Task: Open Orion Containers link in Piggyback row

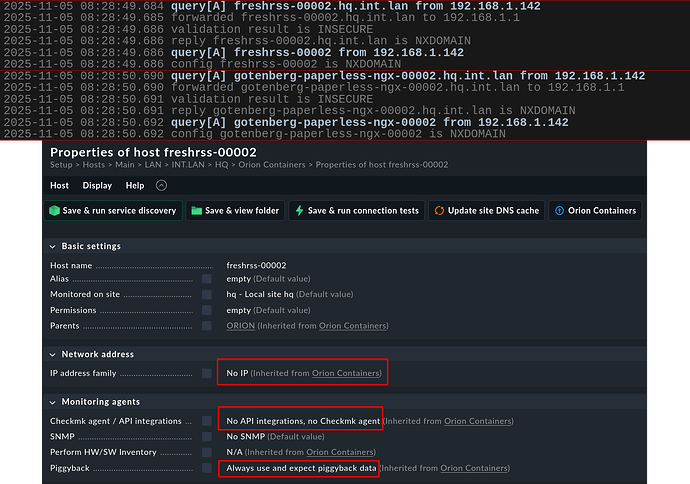Action: [x=474, y=468]
